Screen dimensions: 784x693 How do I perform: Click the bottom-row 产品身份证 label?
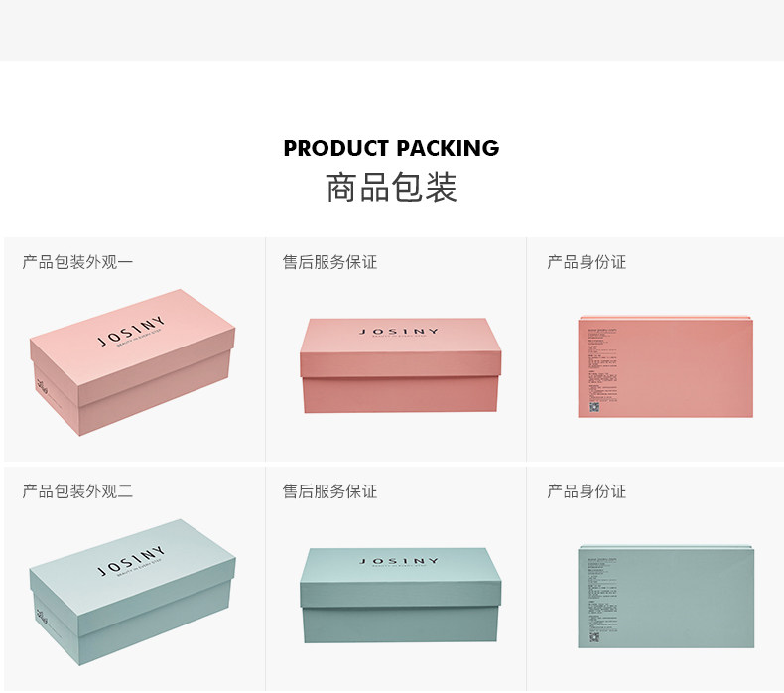click(587, 491)
